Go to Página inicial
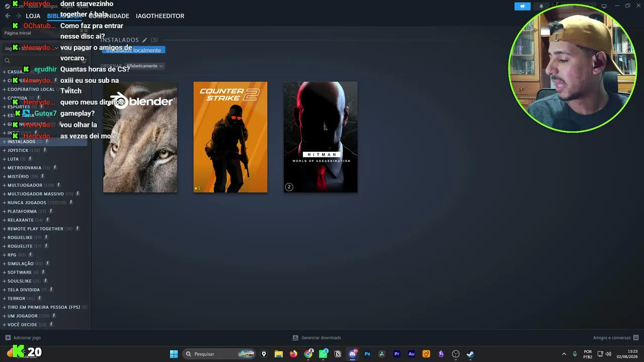Image resolution: width=644 pixels, height=362 pixels. pyautogui.click(x=18, y=33)
